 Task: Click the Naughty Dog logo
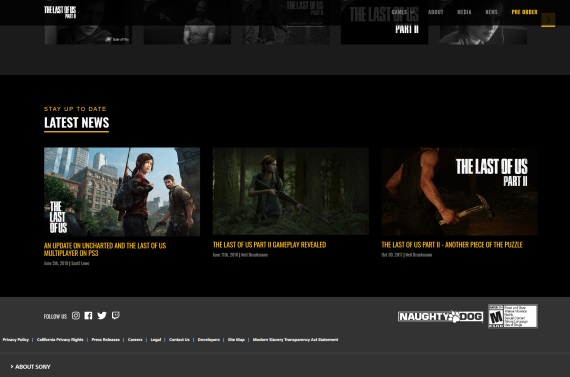tap(441, 316)
